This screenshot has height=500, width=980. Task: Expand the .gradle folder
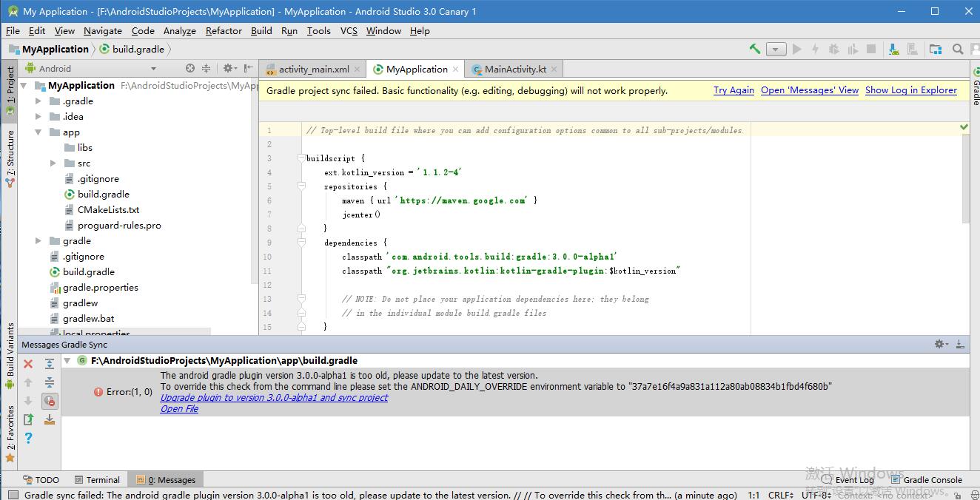click(38, 101)
